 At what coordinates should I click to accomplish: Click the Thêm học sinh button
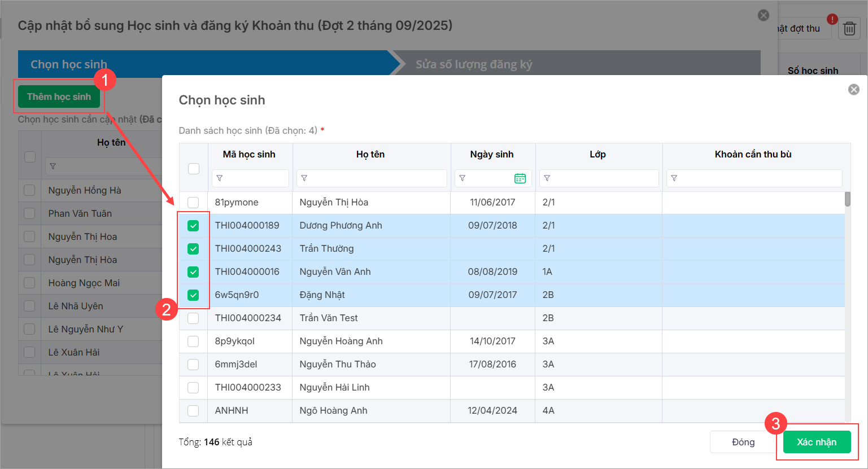[59, 97]
